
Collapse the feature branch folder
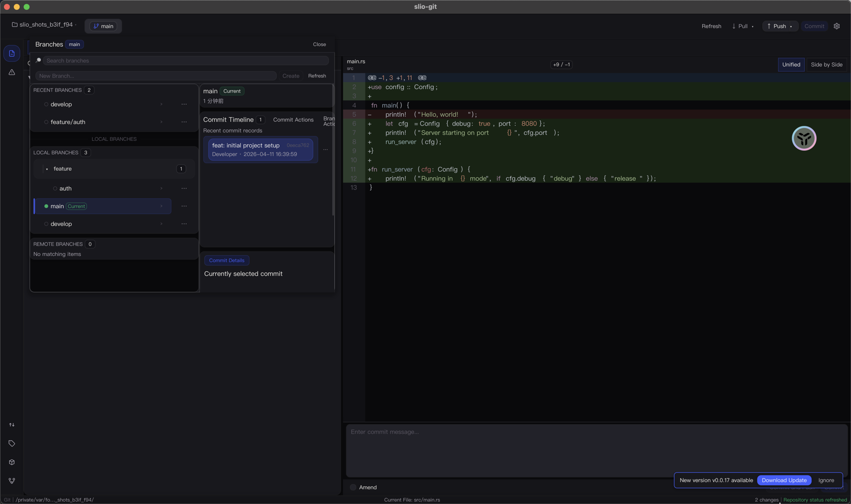(47, 169)
